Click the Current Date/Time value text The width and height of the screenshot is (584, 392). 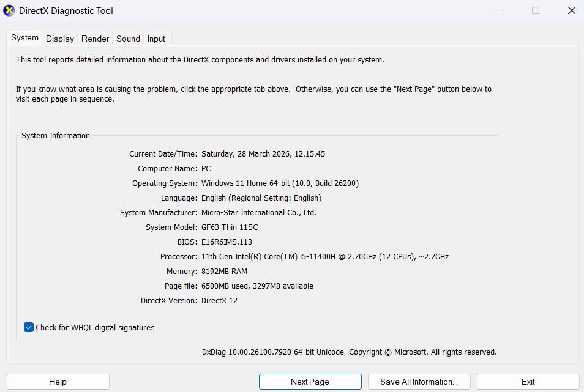coord(263,154)
